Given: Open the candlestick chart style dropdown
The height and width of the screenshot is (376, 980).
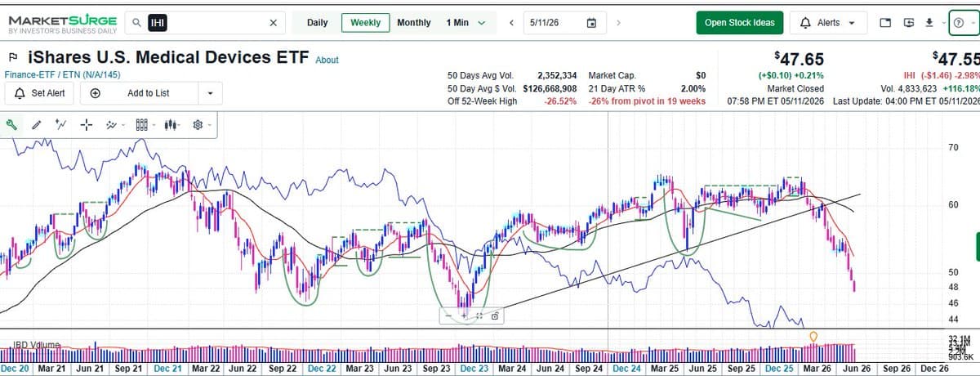Looking at the screenshot, I should tap(174, 125).
